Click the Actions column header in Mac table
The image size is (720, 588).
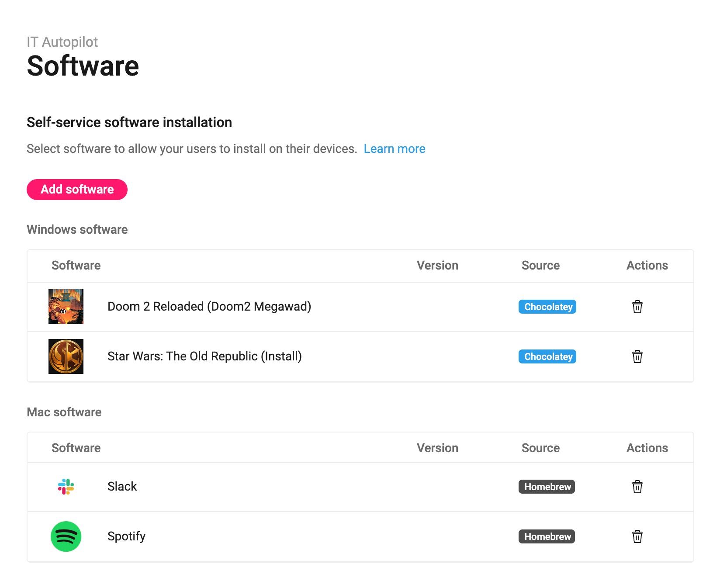click(x=647, y=448)
